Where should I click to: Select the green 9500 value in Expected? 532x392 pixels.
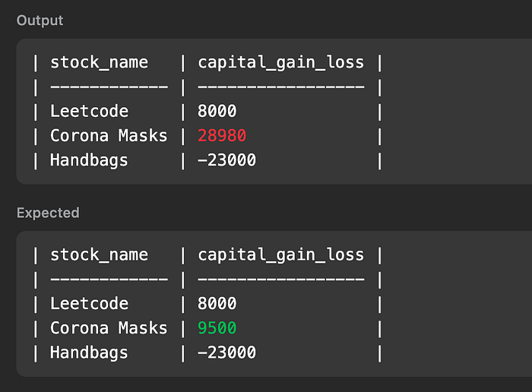(217, 328)
